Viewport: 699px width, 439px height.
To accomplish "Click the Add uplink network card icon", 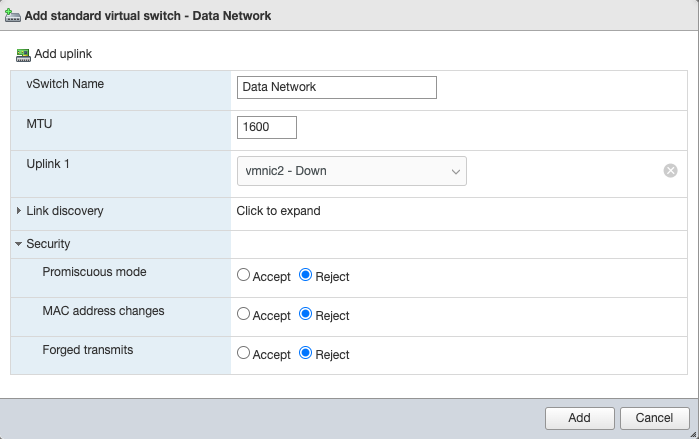I will pyautogui.click(x=23, y=54).
